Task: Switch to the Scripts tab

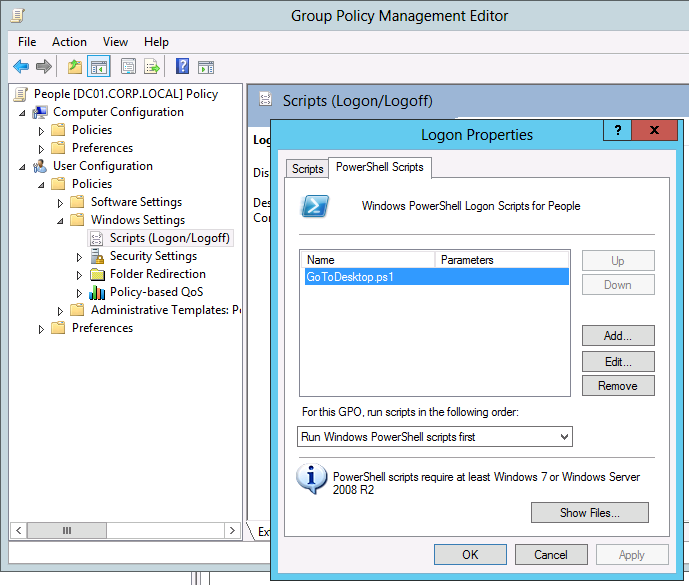Action: point(307,169)
